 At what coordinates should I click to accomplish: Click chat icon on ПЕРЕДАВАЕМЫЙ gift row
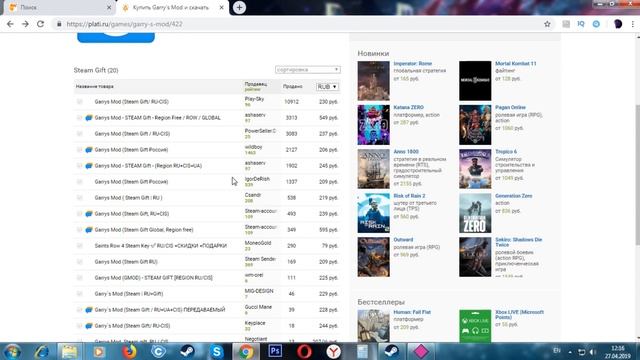pyautogui.click(x=89, y=310)
